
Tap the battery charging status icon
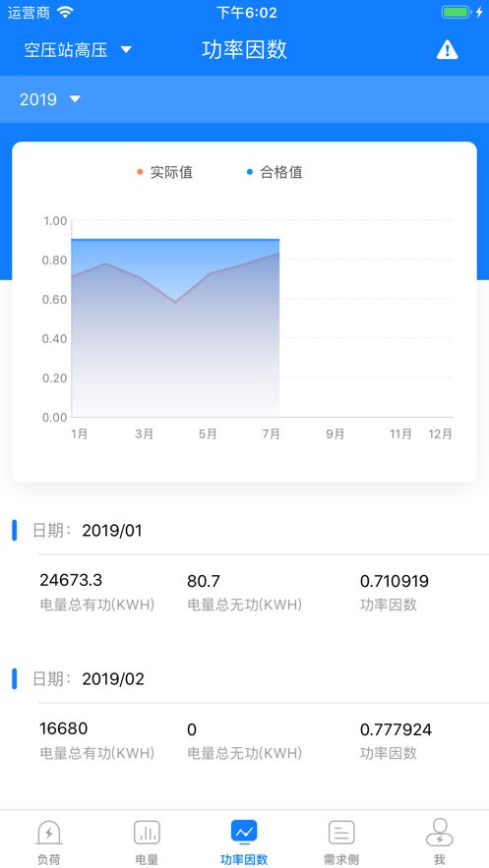(461, 12)
